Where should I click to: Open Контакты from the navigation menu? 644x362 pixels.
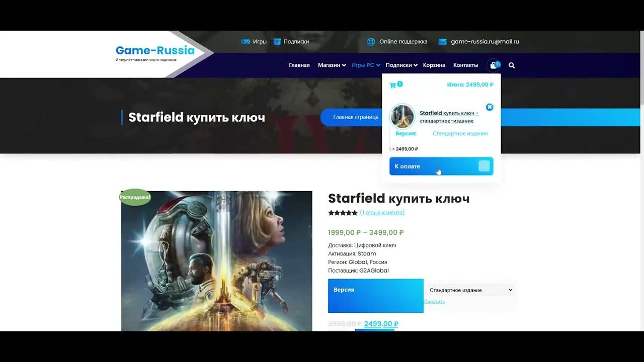[x=465, y=65]
